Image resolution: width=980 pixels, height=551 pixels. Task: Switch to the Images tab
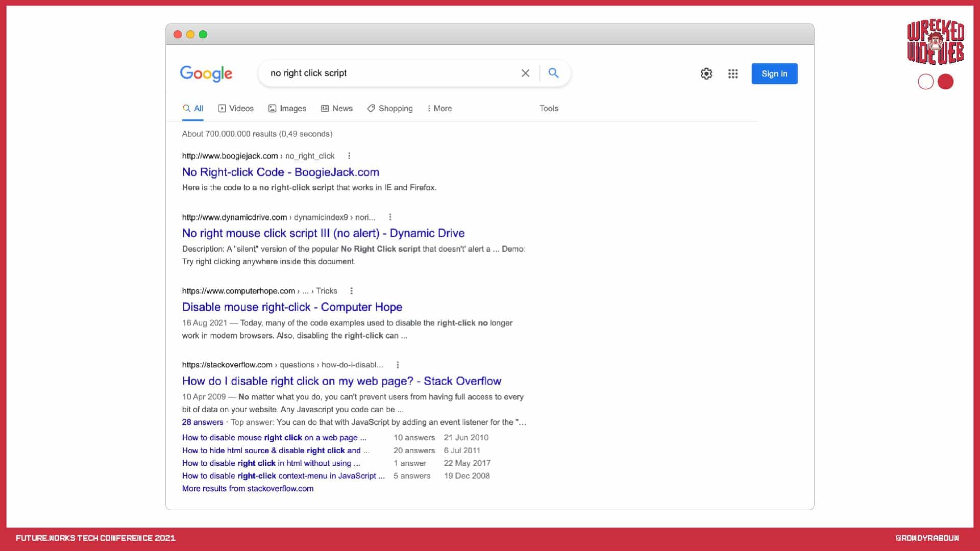287,108
